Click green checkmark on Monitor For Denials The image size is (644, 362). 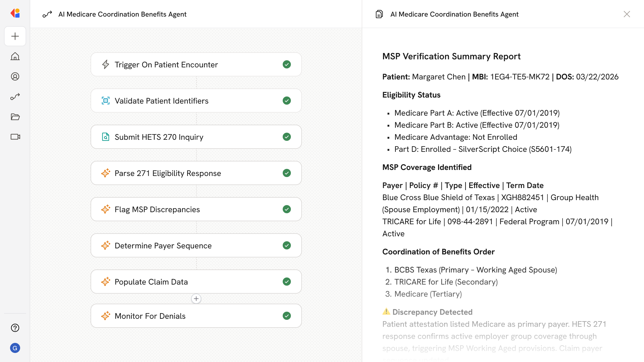pyautogui.click(x=286, y=316)
